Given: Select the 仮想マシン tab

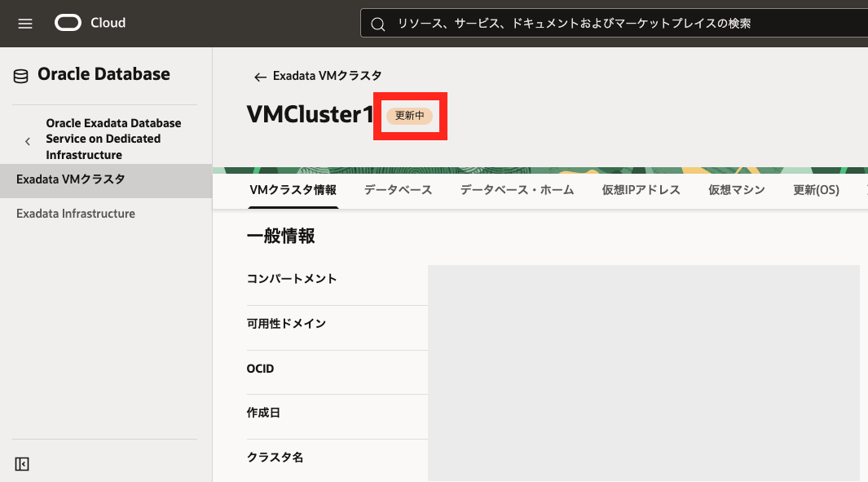Looking at the screenshot, I should coord(736,190).
